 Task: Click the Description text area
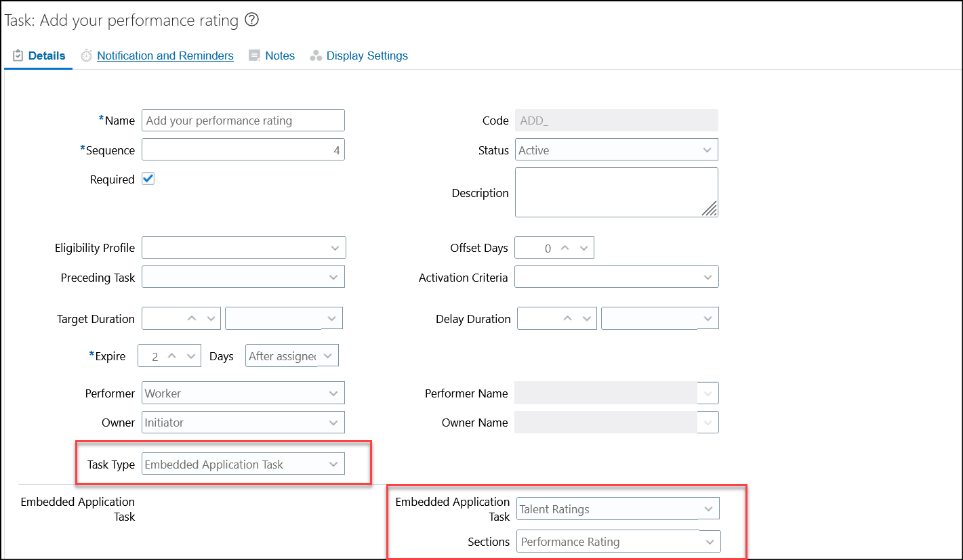point(616,192)
